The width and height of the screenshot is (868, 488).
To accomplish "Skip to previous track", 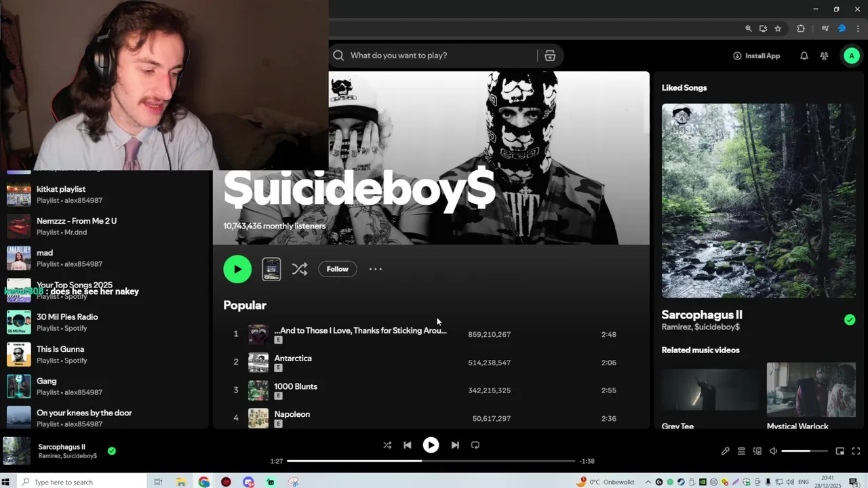I will click(408, 445).
